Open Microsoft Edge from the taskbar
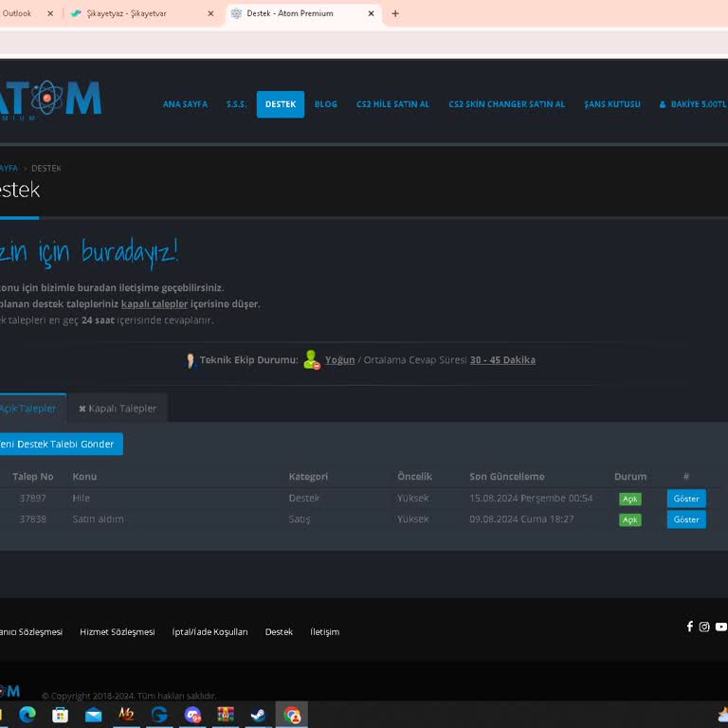728x728 pixels. pos(27,714)
